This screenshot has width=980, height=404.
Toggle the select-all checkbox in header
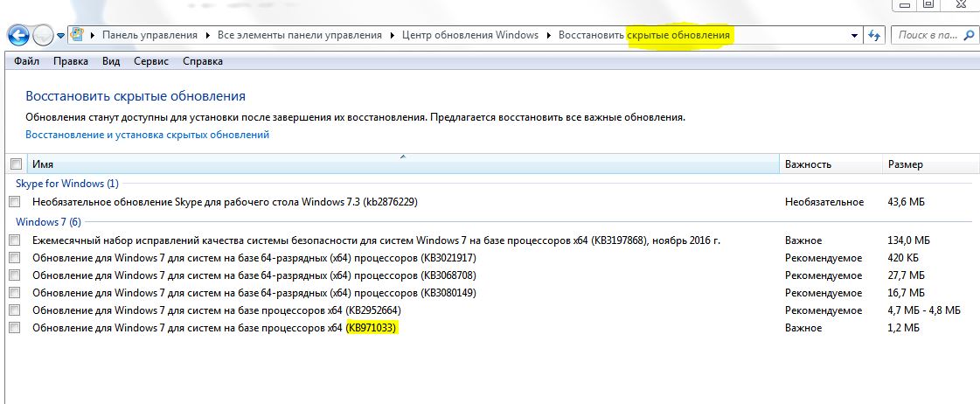(x=16, y=164)
